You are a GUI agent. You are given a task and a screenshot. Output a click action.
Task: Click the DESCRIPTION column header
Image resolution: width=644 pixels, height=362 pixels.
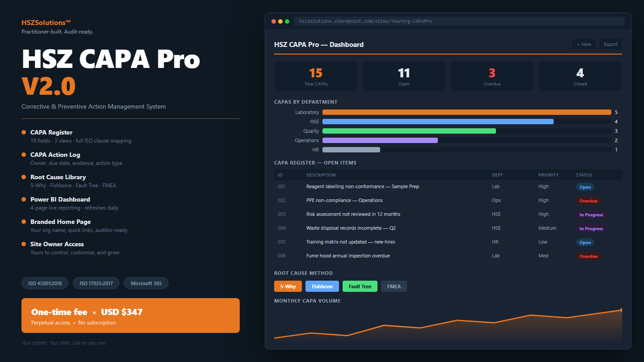click(x=321, y=175)
